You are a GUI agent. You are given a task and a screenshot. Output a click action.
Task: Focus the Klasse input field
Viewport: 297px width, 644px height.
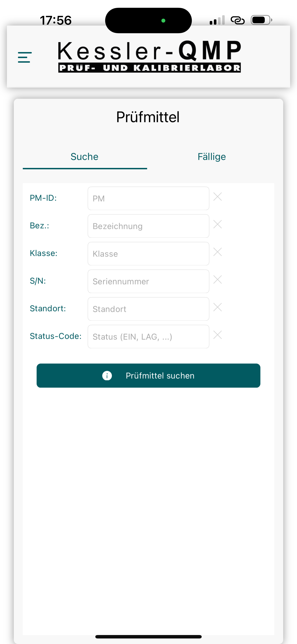pyautogui.click(x=148, y=254)
